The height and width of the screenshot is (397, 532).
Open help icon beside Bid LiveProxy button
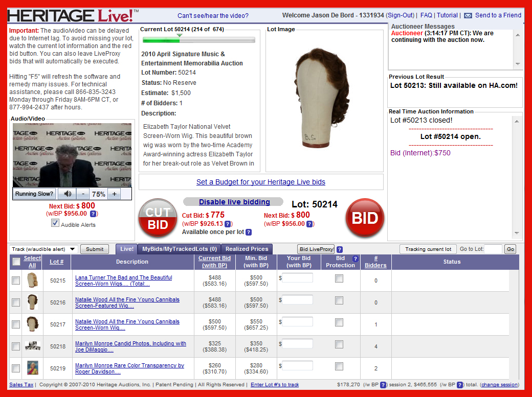[x=340, y=249]
